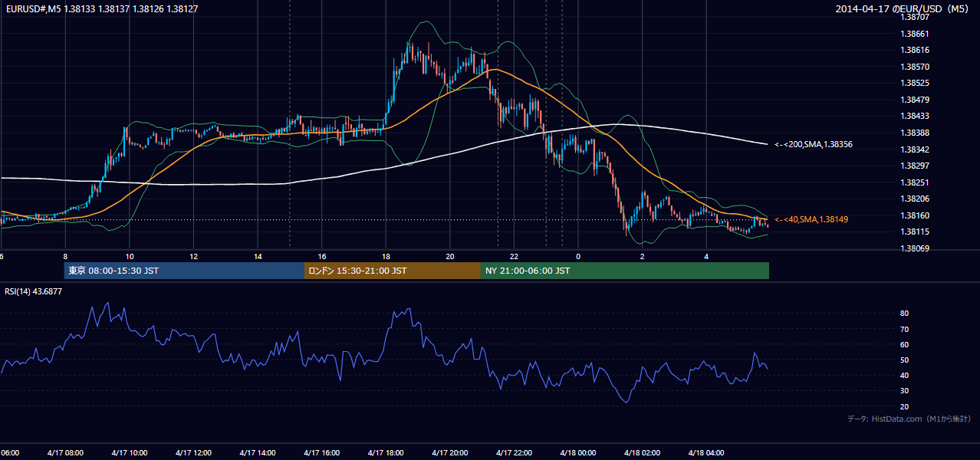The height and width of the screenshot is (460, 980).
Task: Click RSI scale level 30
Action: (905, 391)
